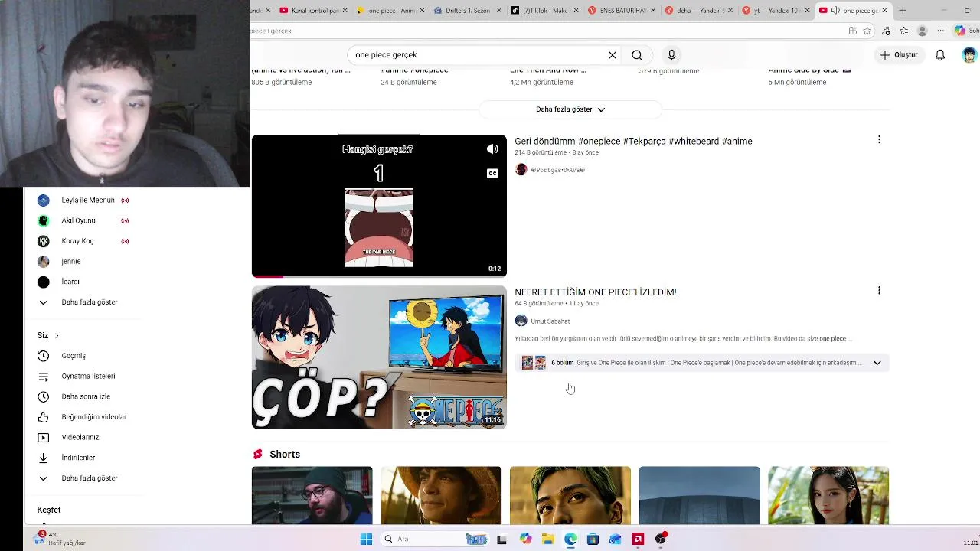Click the Oluştur create button
The height and width of the screenshot is (551, 980).
tap(899, 55)
